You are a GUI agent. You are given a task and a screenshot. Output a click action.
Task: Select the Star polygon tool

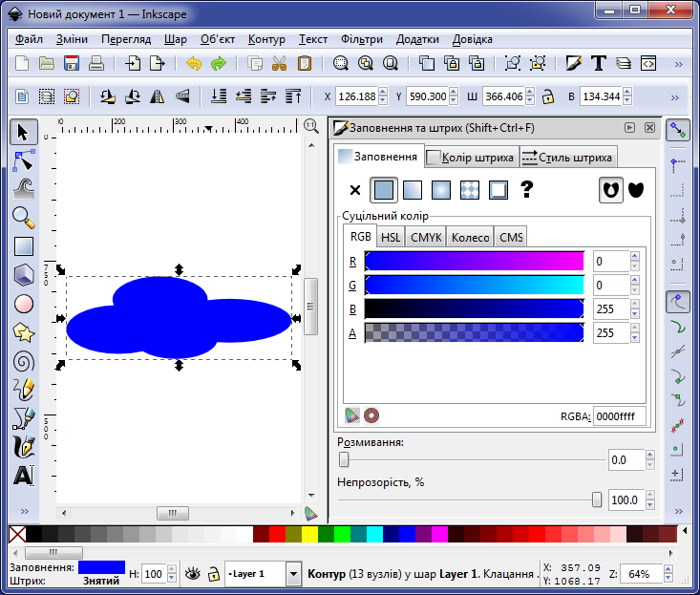tap(24, 332)
